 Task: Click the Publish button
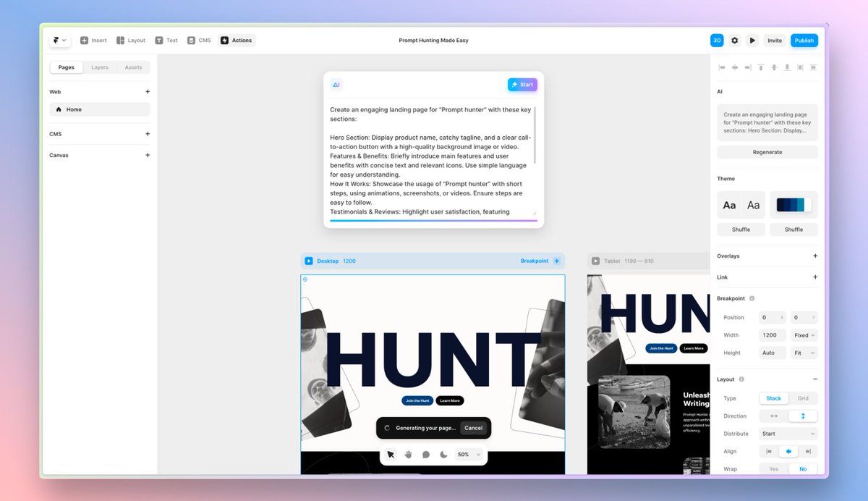point(804,40)
